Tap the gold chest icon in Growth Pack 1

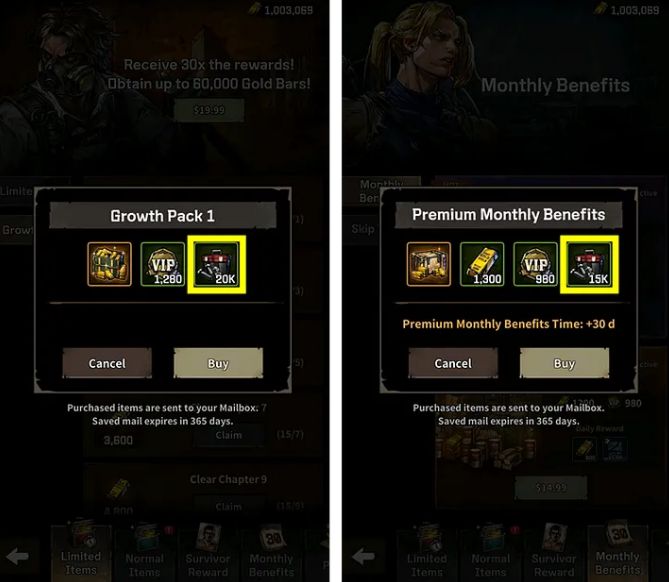[x=109, y=264]
